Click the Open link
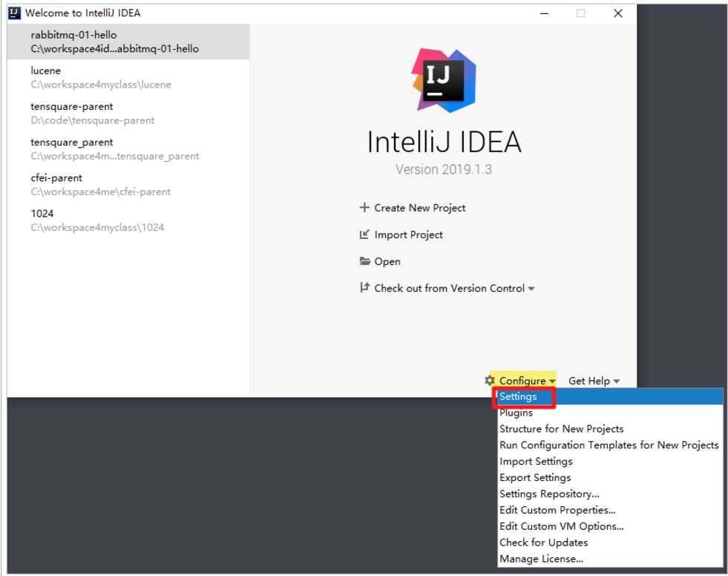 pyautogui.click(x=387, y=261)
